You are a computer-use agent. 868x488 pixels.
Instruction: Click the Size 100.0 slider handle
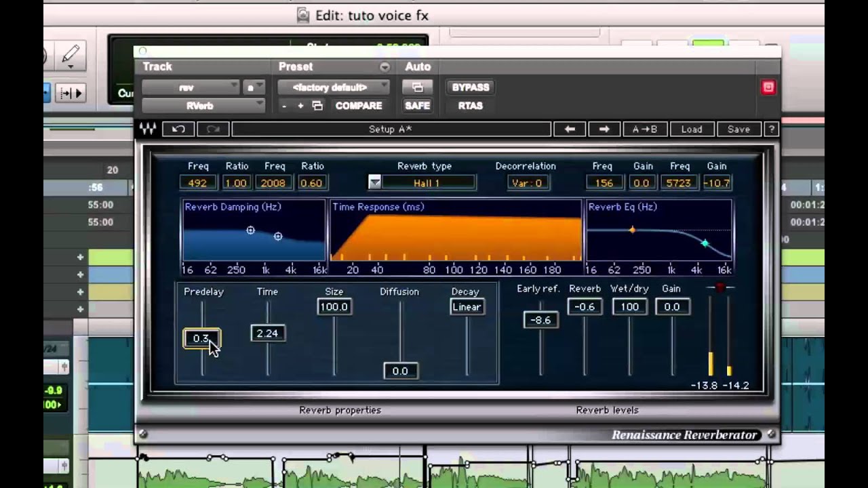click(x=334, y=306)
